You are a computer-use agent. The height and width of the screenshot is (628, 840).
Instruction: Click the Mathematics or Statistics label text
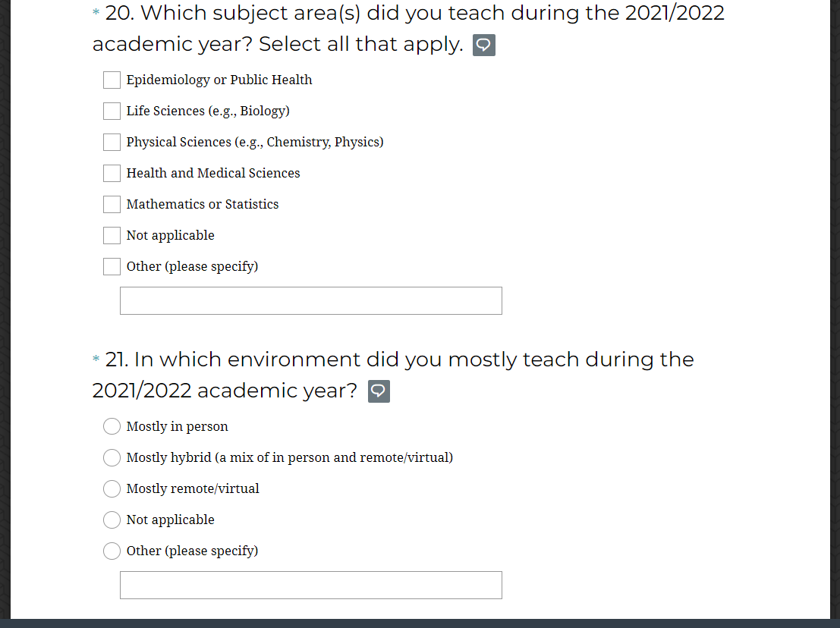pyautogui.click(x=203, y=204)
